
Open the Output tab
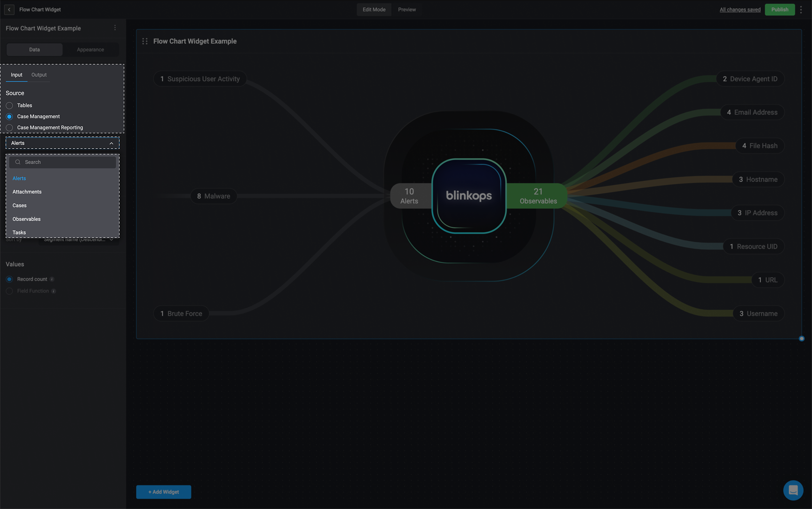[x=39, y=75]
